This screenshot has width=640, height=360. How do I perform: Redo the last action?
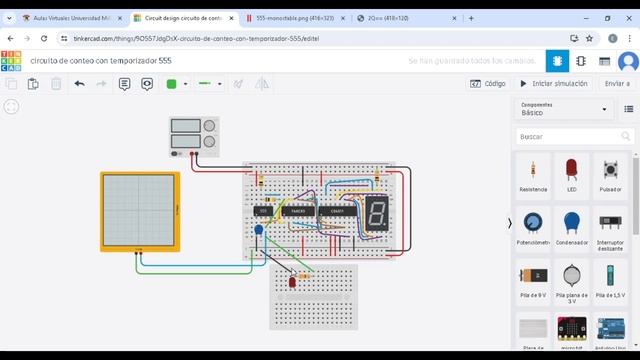[101, 84]
